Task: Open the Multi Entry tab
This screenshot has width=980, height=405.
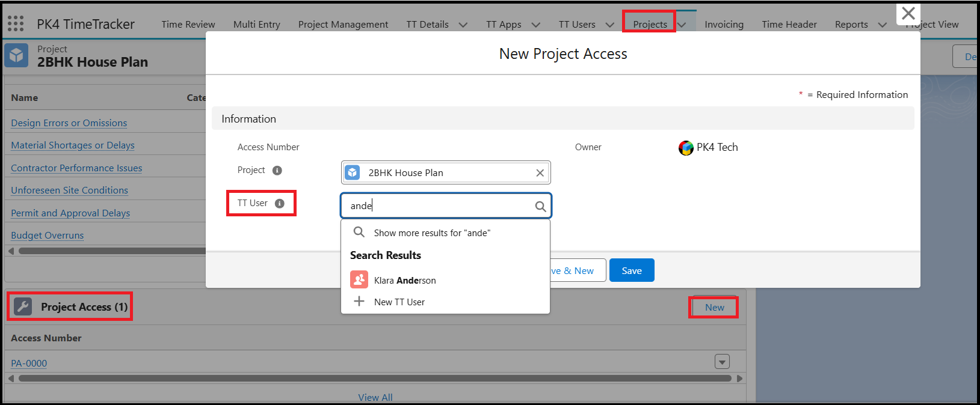Action: (257, 25)
